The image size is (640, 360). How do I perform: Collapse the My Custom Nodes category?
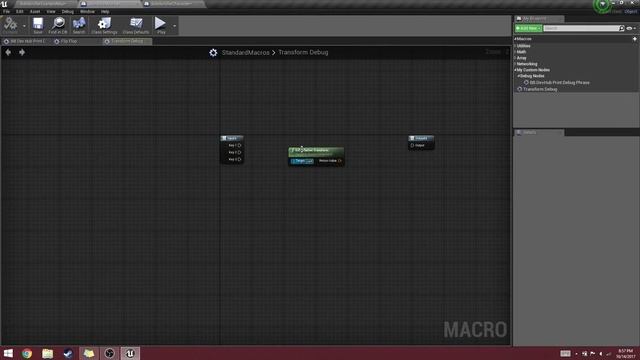pos(516,70)
